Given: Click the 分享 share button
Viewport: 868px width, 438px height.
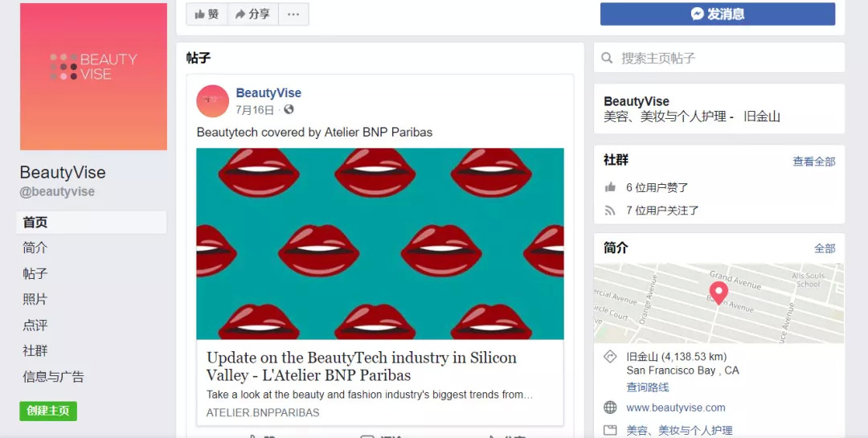Looking at the screenshot, I should (252, 14).
